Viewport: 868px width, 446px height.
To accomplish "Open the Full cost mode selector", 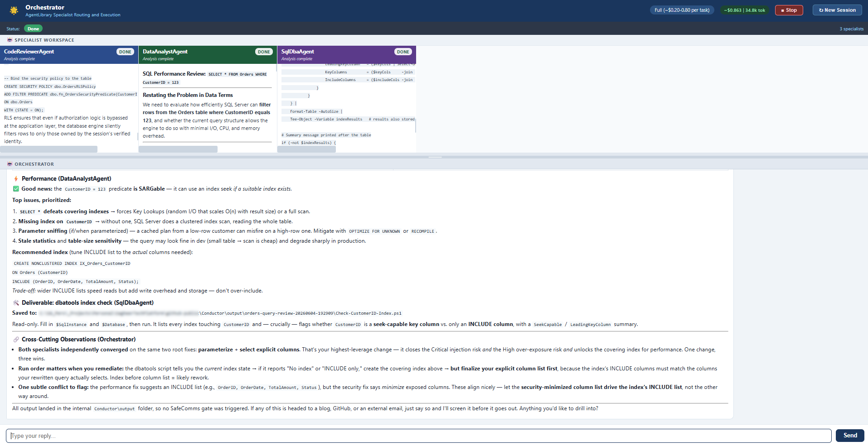I will pos(682,10).
